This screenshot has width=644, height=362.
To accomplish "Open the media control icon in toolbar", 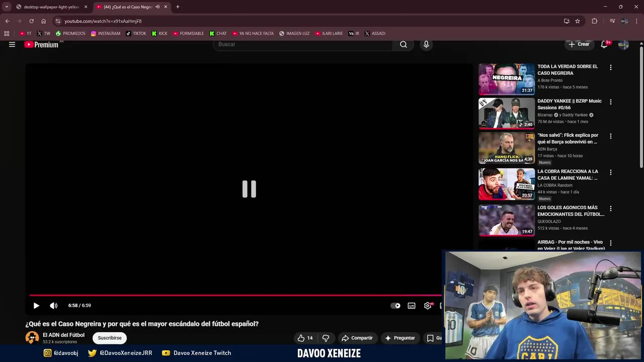I will (x=612, y=21).
